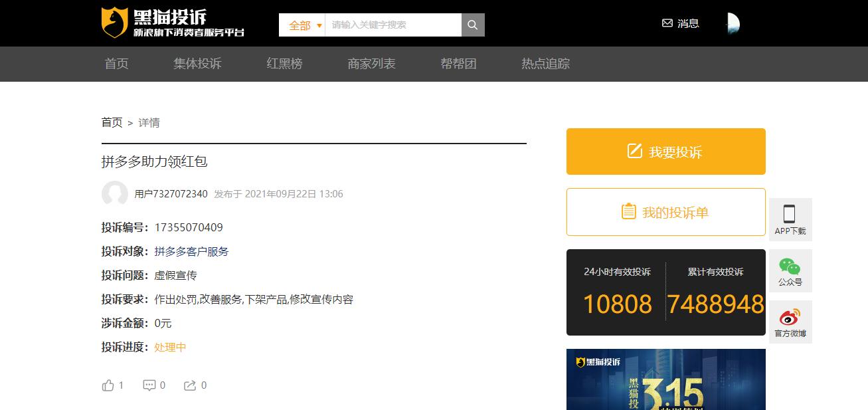Open the 全部 search category dropdown
The width and height of the screenshot is (868, 410).
click(301, 24)
